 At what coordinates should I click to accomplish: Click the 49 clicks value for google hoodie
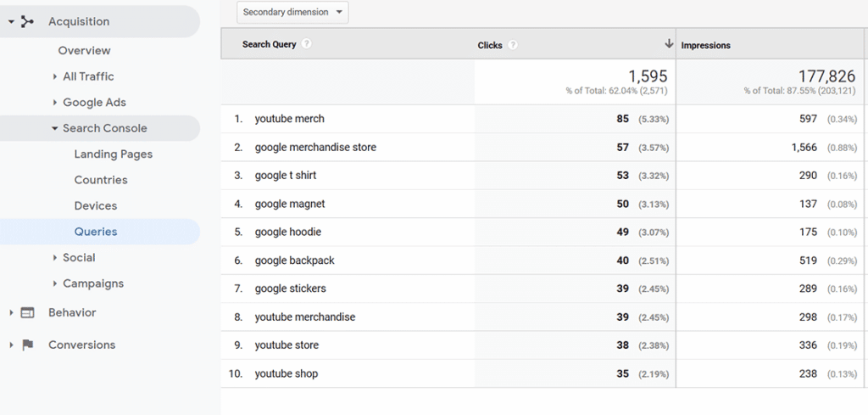pos(623,233)
